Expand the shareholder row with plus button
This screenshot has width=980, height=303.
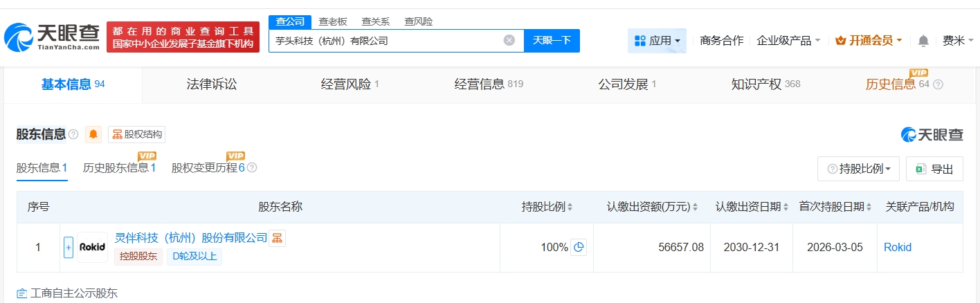click(68, 247)
